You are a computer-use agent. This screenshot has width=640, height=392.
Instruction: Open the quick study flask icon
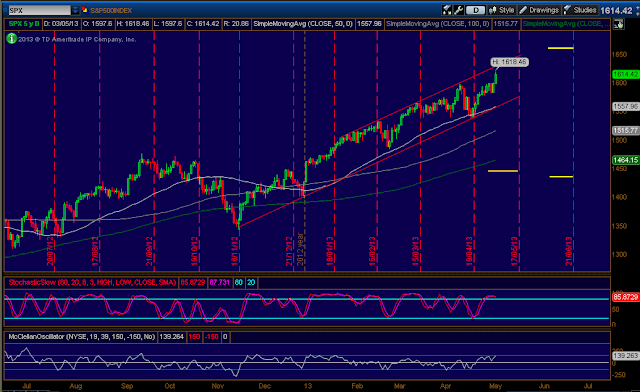pyautogui.click(x=447, y=10)
